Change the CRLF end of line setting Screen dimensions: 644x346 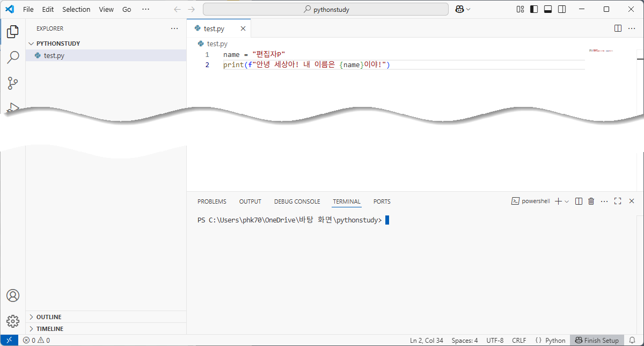coord(519,340)
